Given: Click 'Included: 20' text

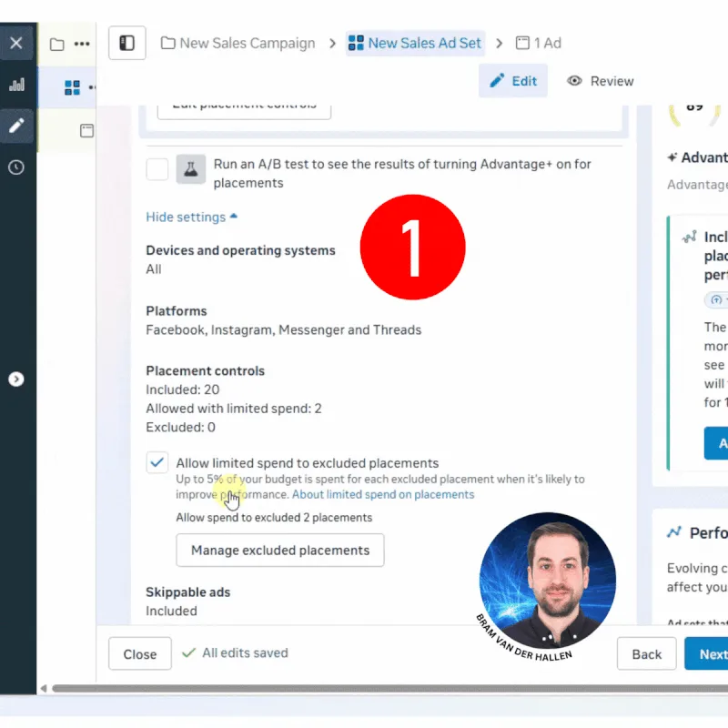Looking at the screenshot, I should (x=183, y=389).
